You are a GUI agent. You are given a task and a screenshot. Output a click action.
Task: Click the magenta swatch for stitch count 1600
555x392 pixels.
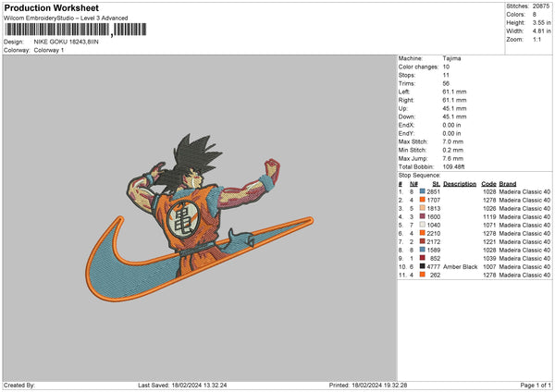[x=423, y=216]
